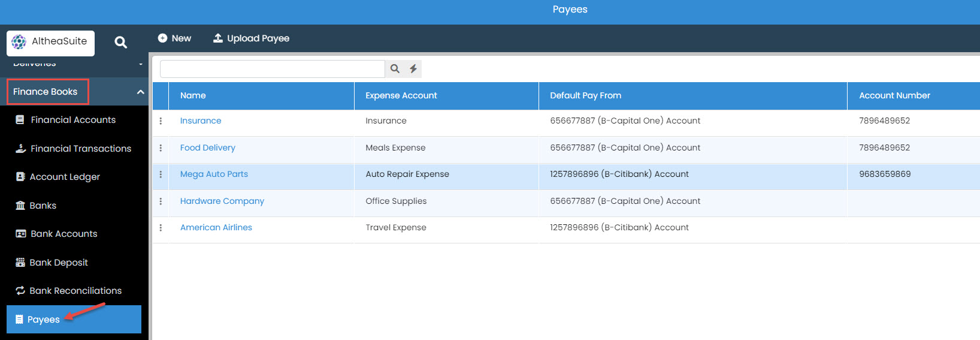Click the Financial Accounts sidebar icon
Image resolution: width=980 pixels, height=340 pixels.
pos(20,120)
